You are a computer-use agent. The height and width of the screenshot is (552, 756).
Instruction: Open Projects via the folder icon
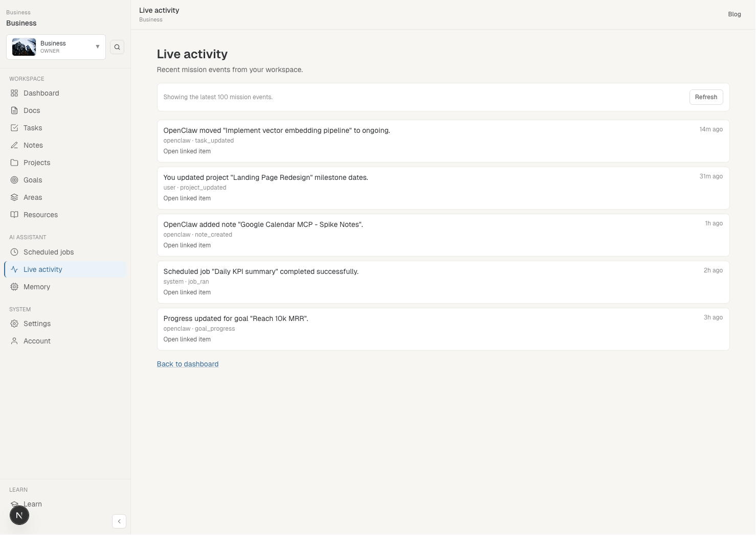pyautogui.click(x=15, y=163)
